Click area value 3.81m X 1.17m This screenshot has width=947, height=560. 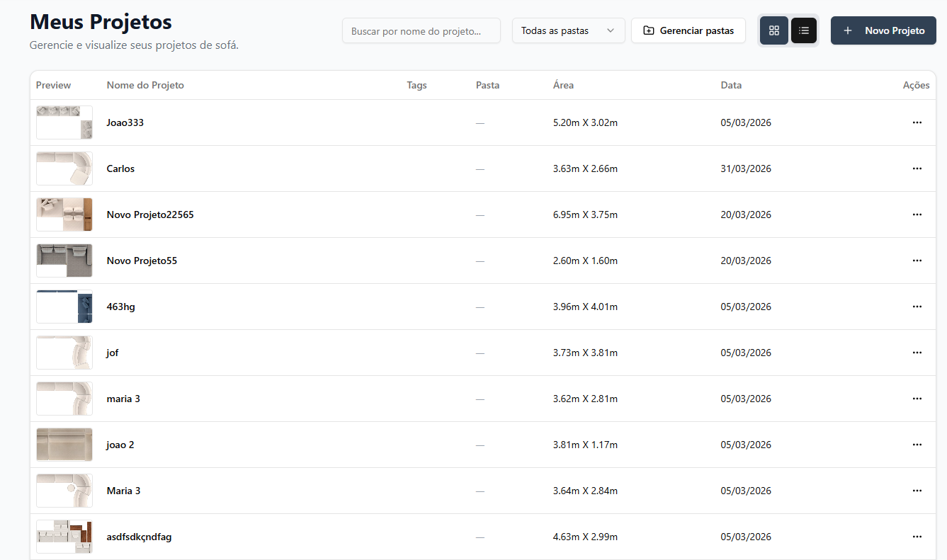click(585, 445)
